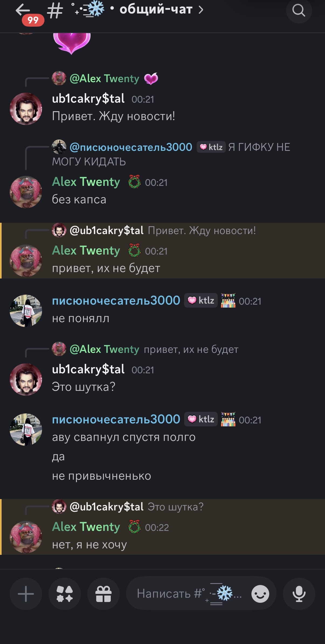Tap писюночесатель3000 username on не понялл message
The width and height of the screenshot is (325, 644).
tap(116, 301)
